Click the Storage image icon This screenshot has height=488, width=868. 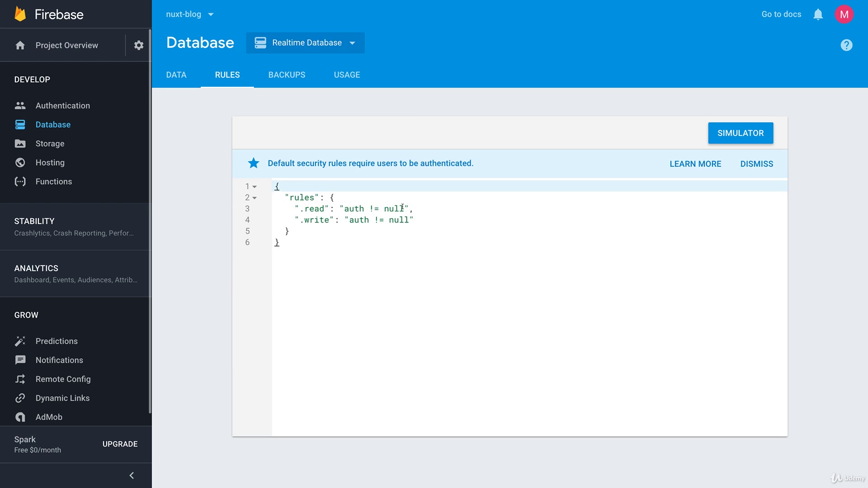(20, 143)
